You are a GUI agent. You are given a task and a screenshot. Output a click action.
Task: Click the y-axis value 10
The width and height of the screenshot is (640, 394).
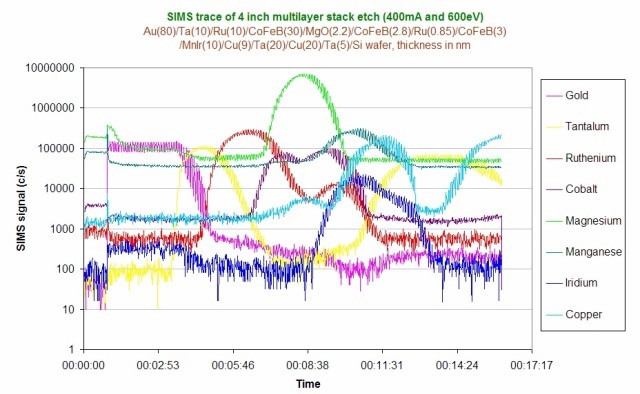[69, 309]
